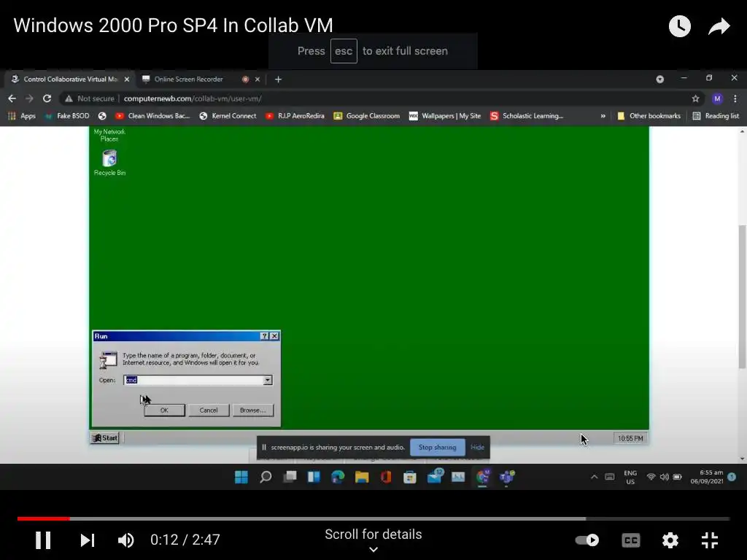Open a new browser tab
Image resolution: width=747 pixels, height=560 pixels.
278,79
